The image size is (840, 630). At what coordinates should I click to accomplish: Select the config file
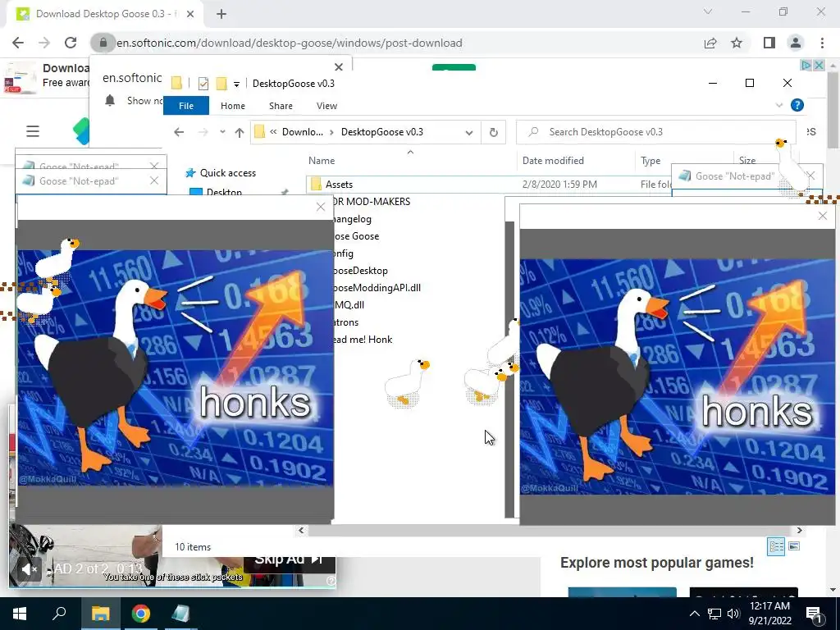pyautogui.click(x=343, y=253)
